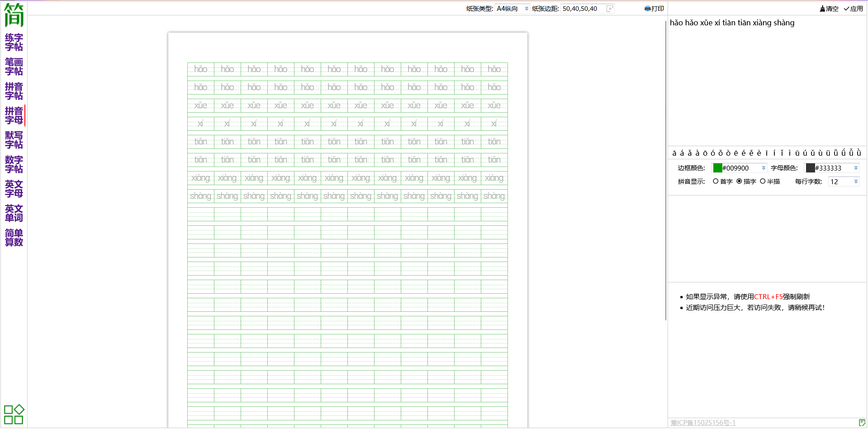Select the 首字 pinyin display option
Screen dimensions: 868x429
click(x=716, y=181)
